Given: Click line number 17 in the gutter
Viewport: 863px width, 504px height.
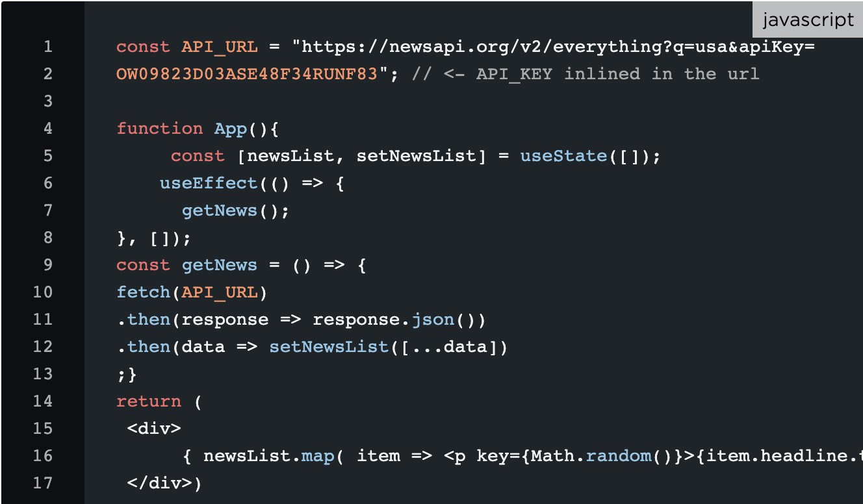Looking at the screenshot, I should 42,483.
